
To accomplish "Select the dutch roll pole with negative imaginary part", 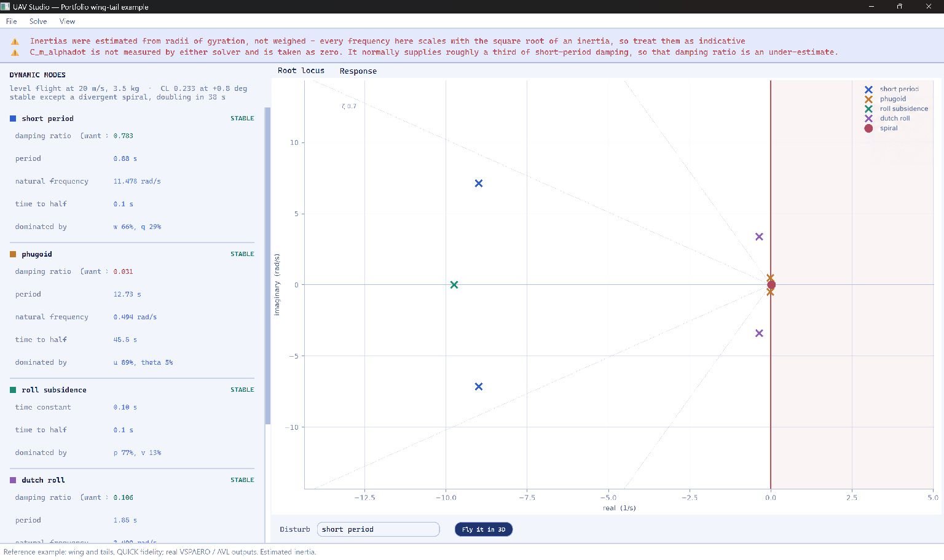I will click(x=759, y=333).
